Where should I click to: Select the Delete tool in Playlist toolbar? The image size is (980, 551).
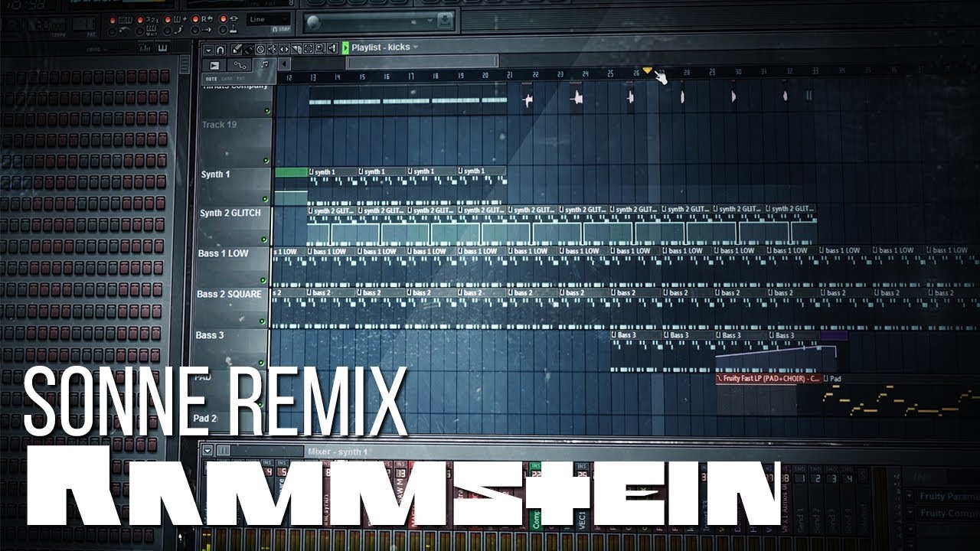pos(260,48)
